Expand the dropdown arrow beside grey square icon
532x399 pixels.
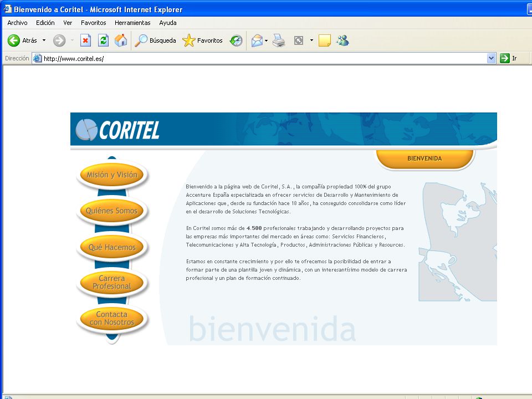[311, 40]
